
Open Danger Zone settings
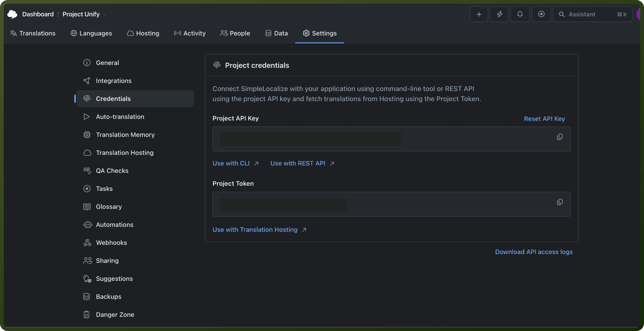pyautogui.click(x=135, y=315)
